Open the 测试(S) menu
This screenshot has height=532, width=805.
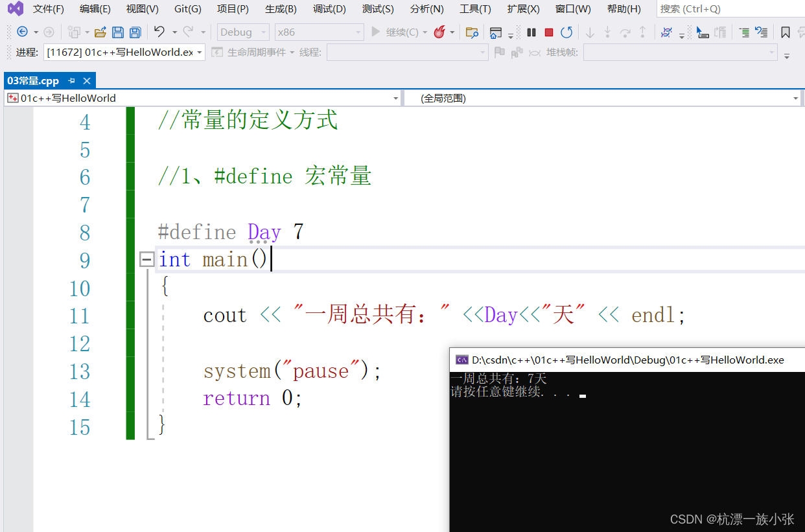point(378,9)
